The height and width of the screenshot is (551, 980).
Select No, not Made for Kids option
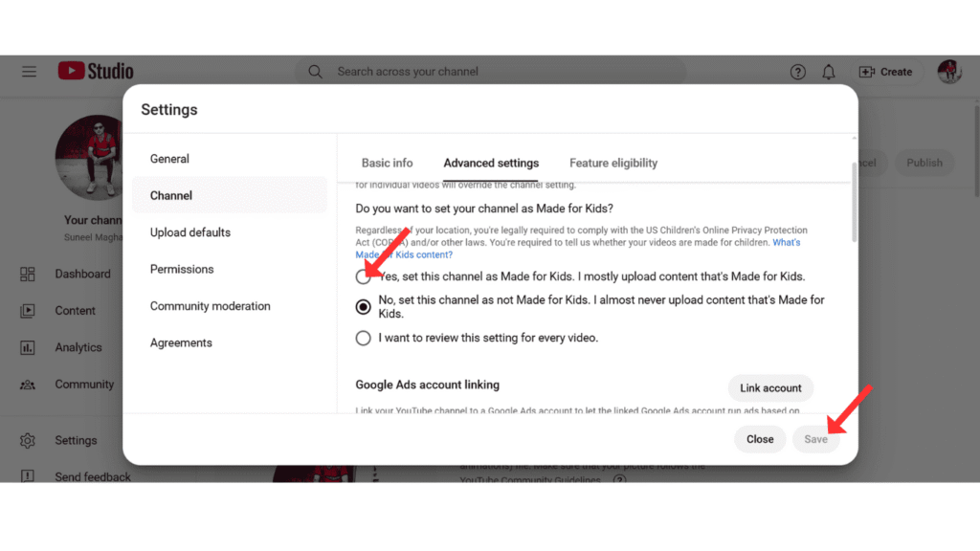click(x=364, y=307)
